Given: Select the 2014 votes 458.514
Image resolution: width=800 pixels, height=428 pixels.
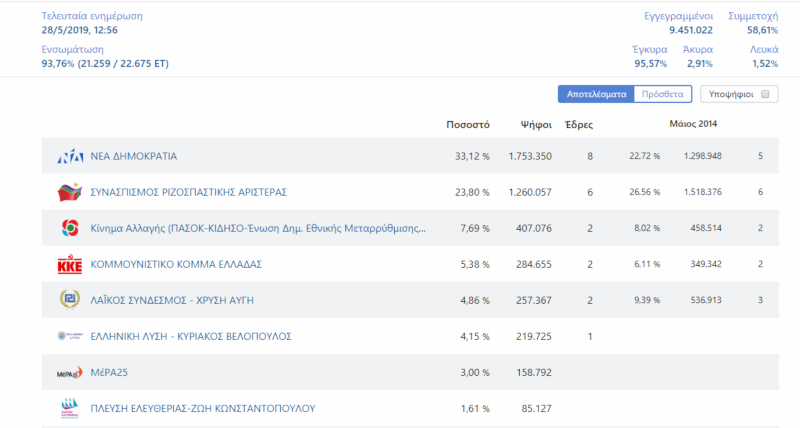Looking at the screenshot, I should click(x=706, y=228).
